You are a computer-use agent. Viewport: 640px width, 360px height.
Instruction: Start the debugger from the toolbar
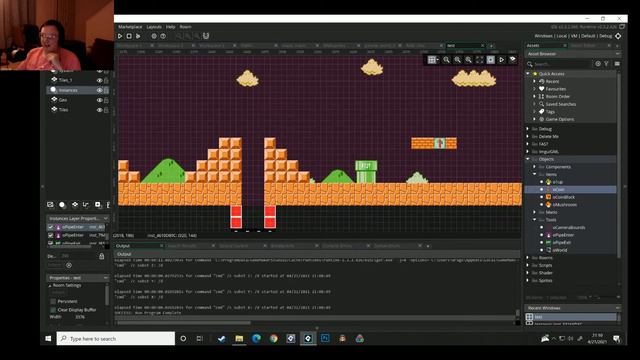[138, 36]
